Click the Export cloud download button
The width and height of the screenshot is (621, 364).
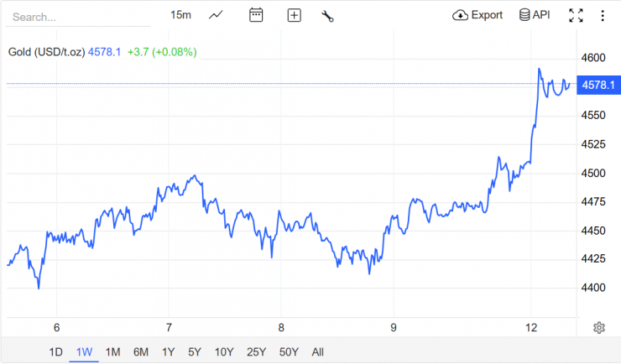477,15
